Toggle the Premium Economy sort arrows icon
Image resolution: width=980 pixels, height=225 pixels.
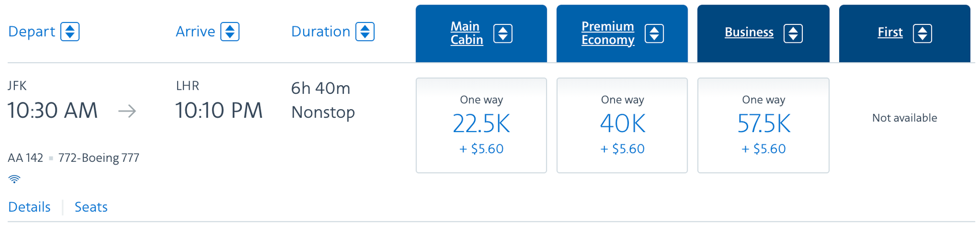[654, 34]
